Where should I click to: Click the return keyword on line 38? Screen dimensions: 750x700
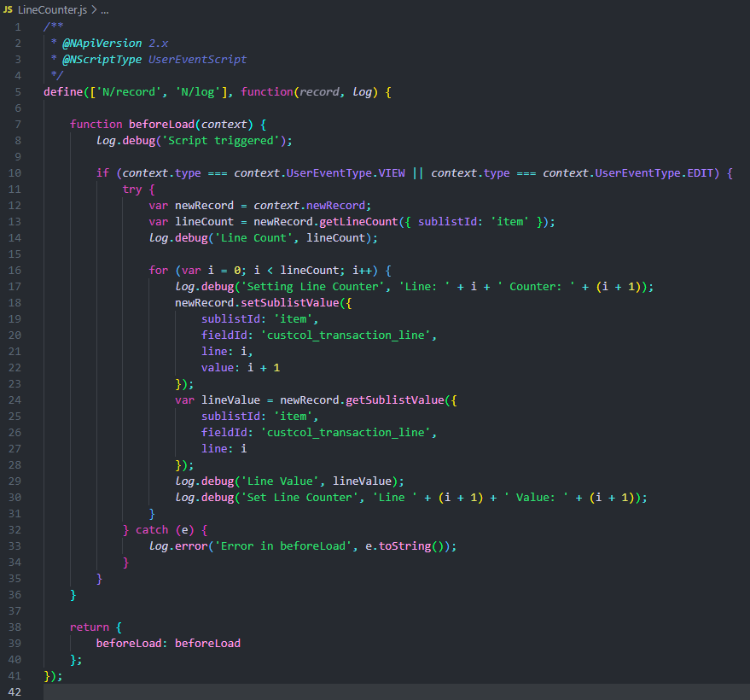pyautogui.click(x=90, y=627)
